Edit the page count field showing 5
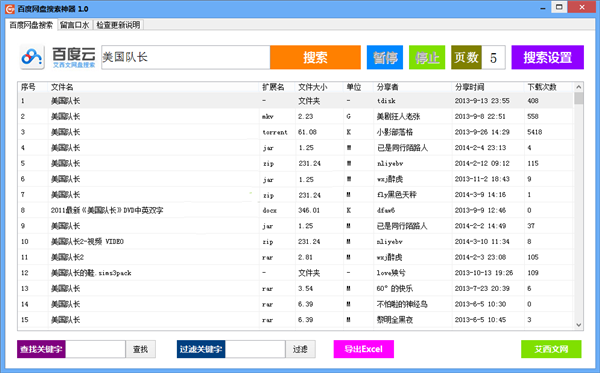 click(494, 57)
